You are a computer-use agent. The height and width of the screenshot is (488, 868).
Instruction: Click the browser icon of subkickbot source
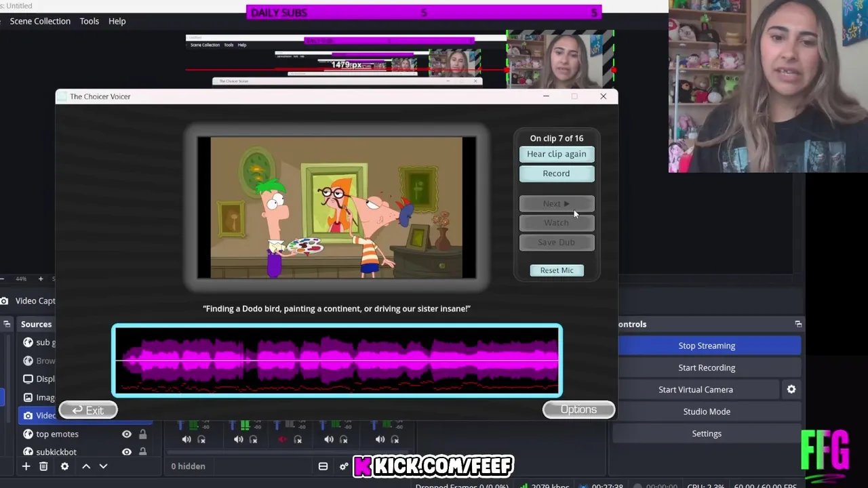[x=28, y=452]
